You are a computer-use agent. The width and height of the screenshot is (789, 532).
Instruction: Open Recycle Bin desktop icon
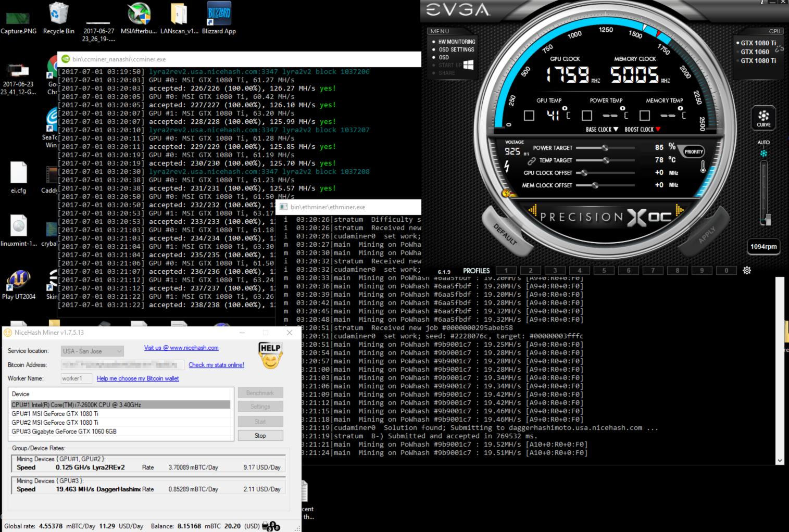click(x=59, y=18)
